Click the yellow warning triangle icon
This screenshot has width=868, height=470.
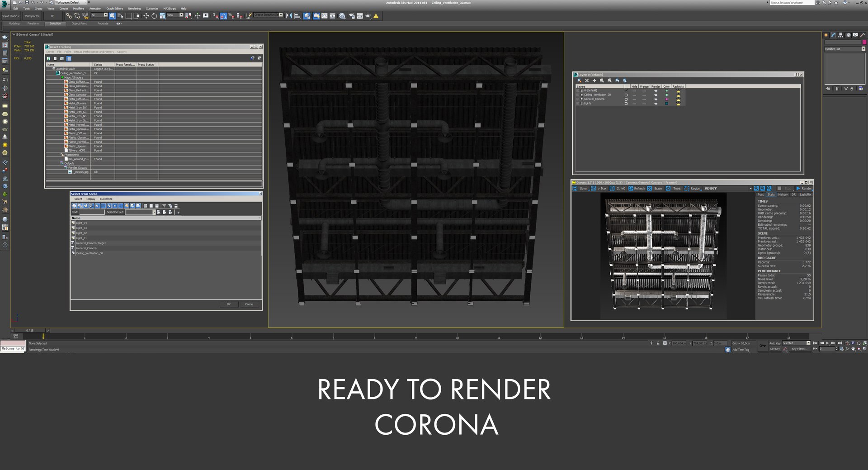(376, 16)
